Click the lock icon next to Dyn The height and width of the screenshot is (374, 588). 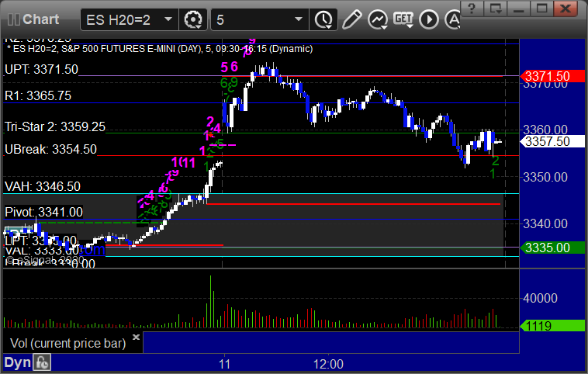[x=42, y=362]
